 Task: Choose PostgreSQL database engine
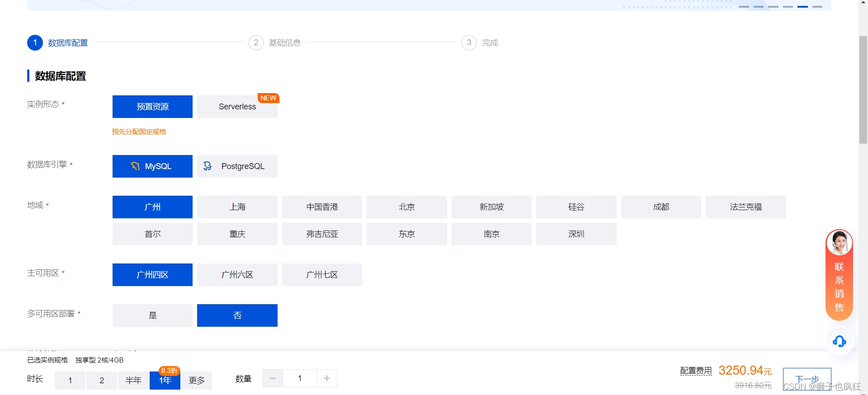[x=237, y=166]
